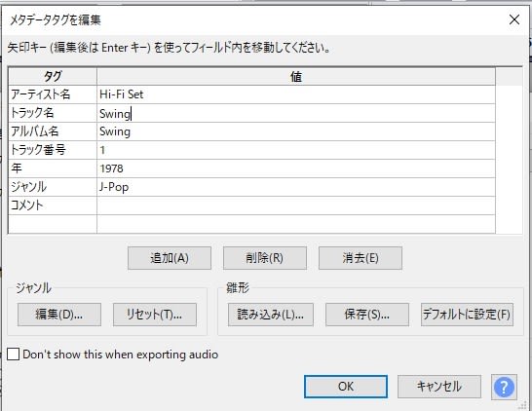Confirm the tags with OK

pos(346,387)
